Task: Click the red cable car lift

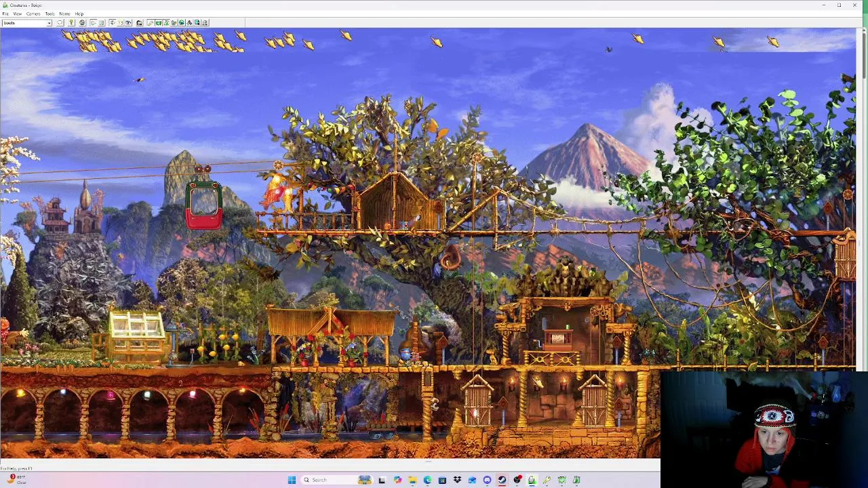Action: coord(203,204)
